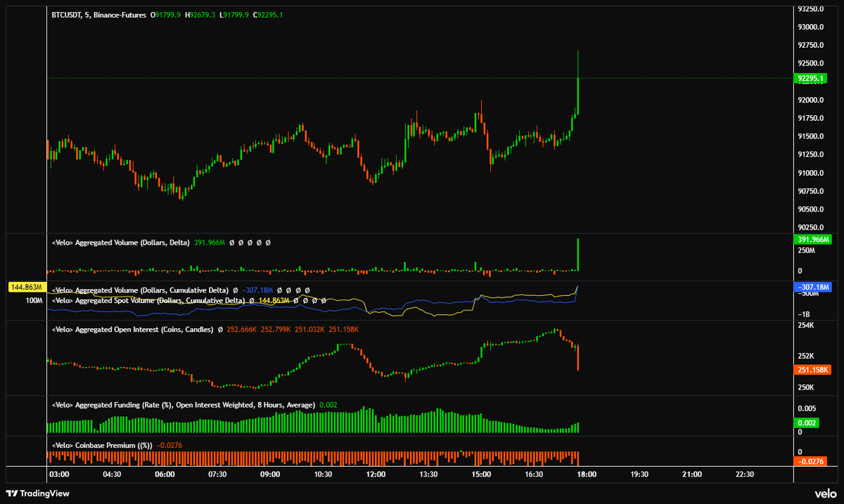Click the 18:00 label on the time axis
This screenshot has height=504, width=844.
click(x=586, y=474)
